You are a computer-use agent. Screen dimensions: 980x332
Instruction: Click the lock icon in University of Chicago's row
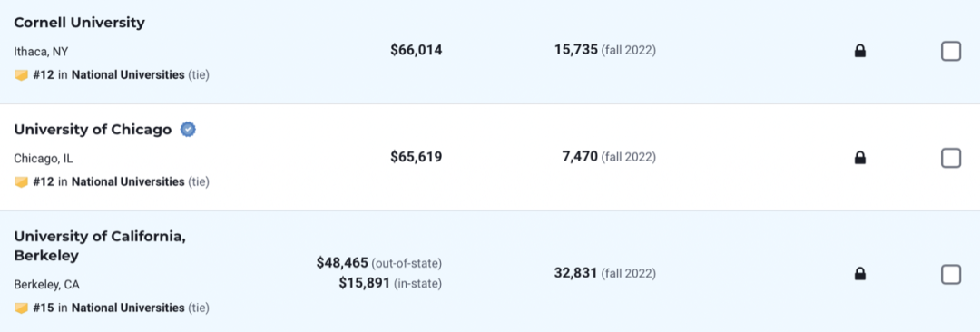[x=860, y=158]
